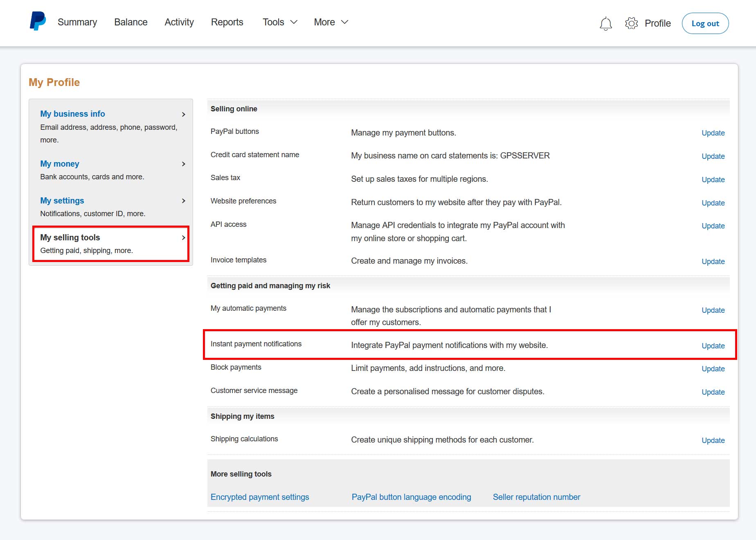Update Block payments settings
The height and width of the screenshot is (540, 756).
coord(713,369)
